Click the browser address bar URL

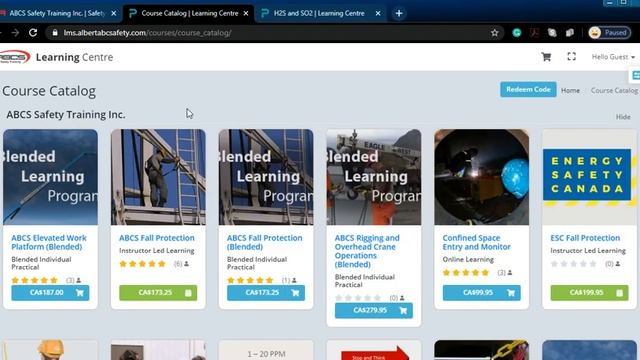[147, 33]
